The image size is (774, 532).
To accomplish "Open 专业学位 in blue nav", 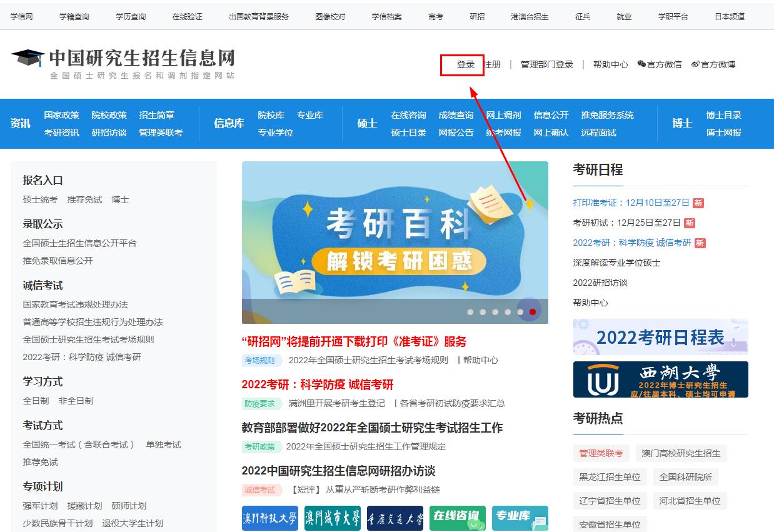I will (276, 133).
